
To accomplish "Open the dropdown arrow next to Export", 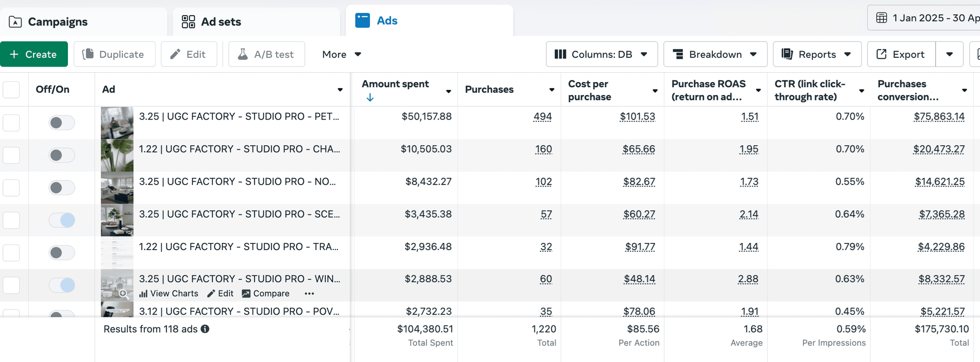I will (949, 54).
